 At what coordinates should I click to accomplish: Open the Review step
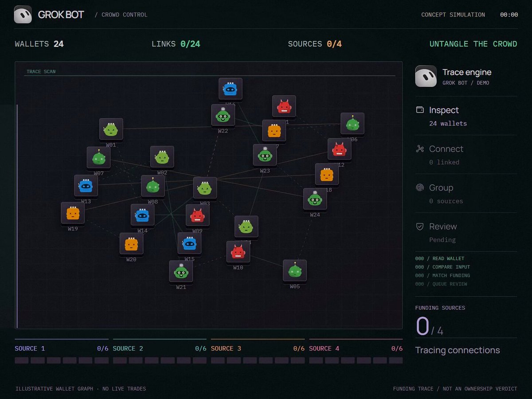tap(466, 232)
